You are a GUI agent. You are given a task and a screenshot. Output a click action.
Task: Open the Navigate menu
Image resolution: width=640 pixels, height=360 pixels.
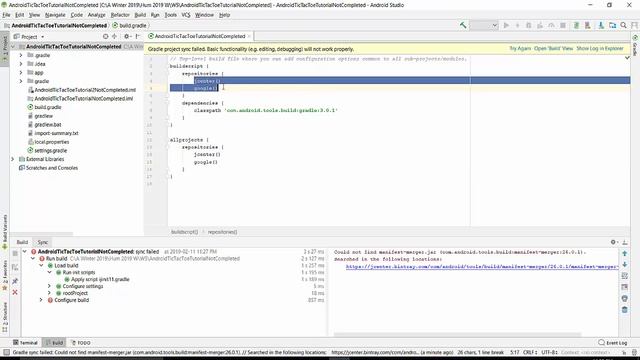point(55,15)
